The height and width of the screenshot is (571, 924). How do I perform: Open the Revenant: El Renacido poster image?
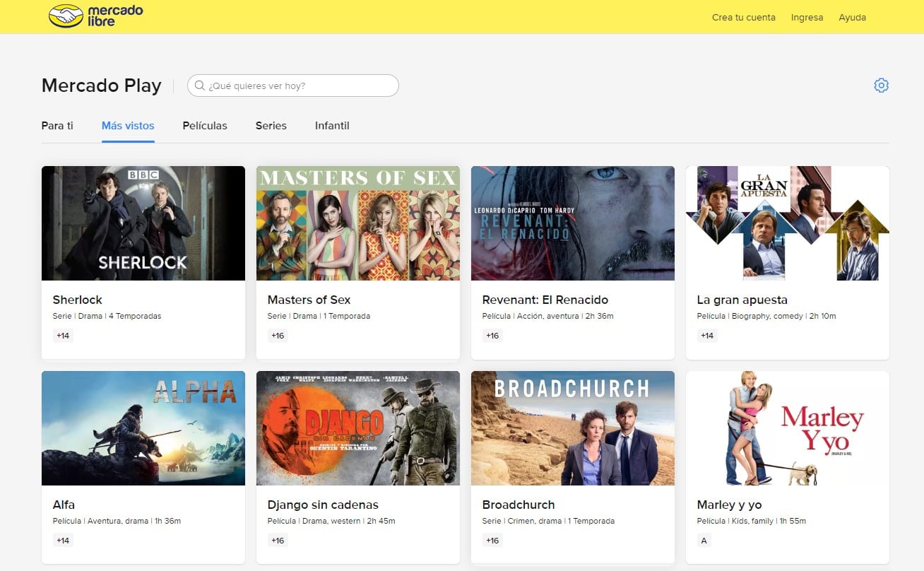573,223
